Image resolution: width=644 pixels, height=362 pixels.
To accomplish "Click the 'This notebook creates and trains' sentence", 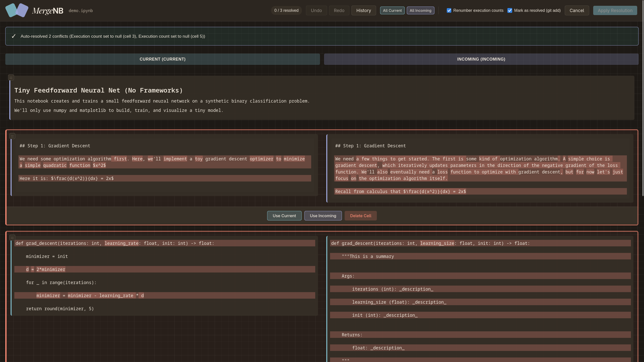I will pos(162,101).
